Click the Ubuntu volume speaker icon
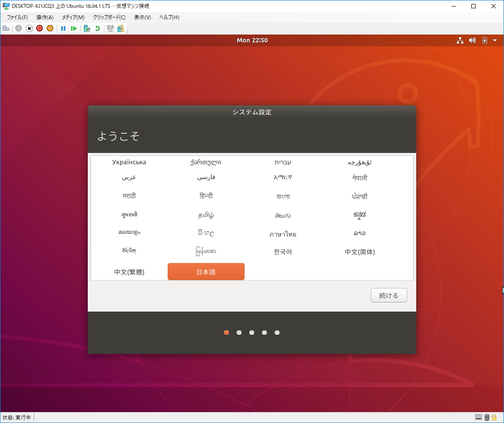This screenshot has width=504, height=423. (472, 40)
